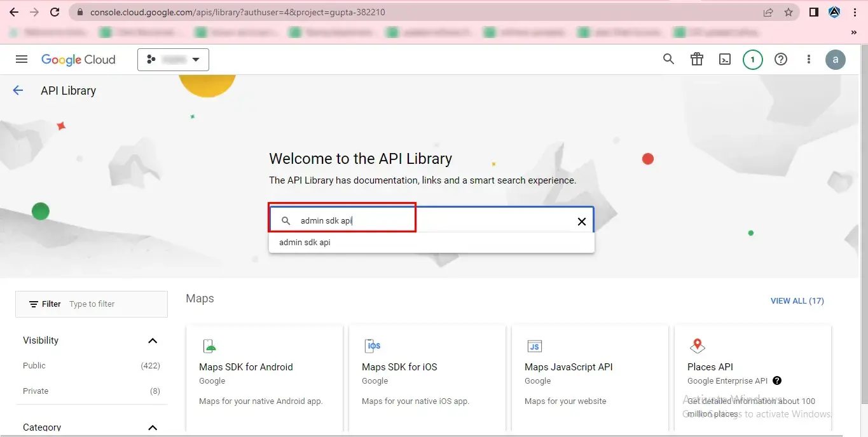Click the Maps JavaScript API JS icon

click(x=535, y=346)
